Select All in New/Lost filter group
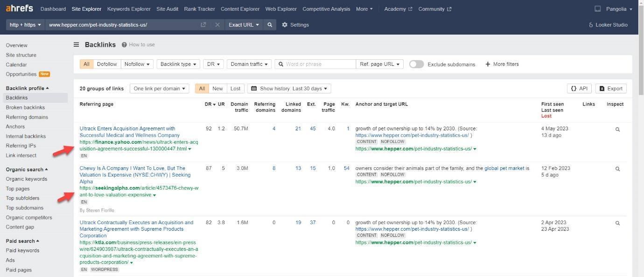The height and width of the screenshot is (277, 644). click(202, 89)
